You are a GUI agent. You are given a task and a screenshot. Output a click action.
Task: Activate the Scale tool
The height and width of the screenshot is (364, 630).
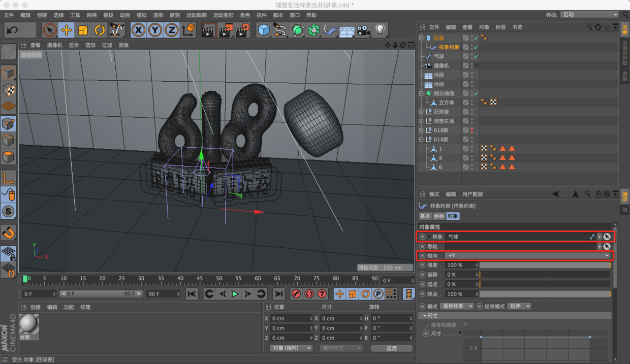point(83,30)
